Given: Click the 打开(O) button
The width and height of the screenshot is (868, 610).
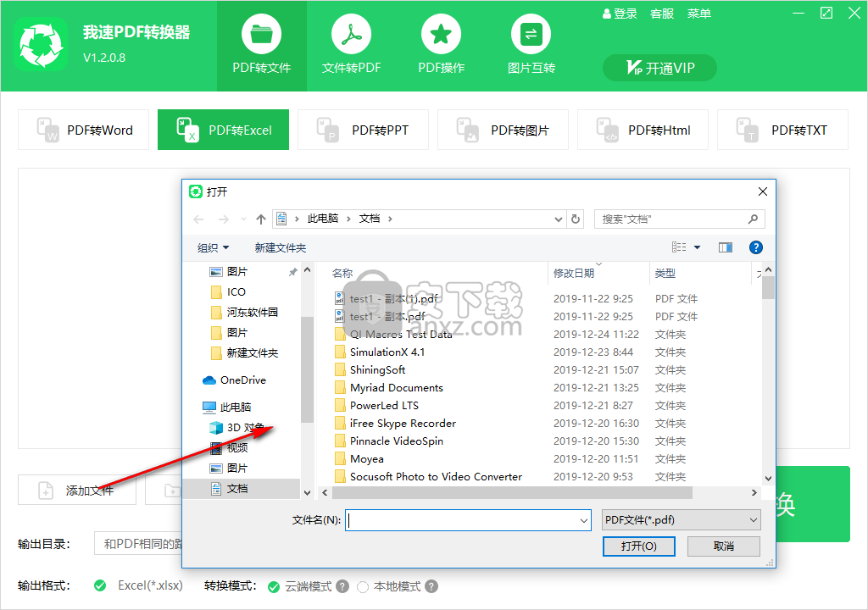Looking at the screenshot, I should pyautogui.click(x=639, y=546).
